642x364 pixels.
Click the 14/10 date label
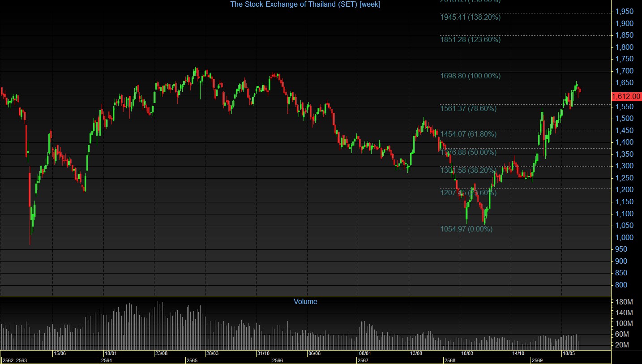518,354
